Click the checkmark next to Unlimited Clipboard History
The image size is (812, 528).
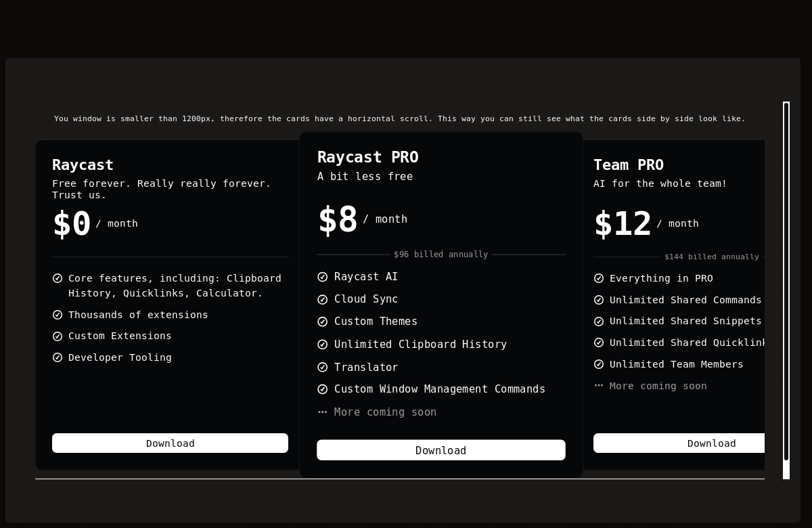tap(323, 345)
